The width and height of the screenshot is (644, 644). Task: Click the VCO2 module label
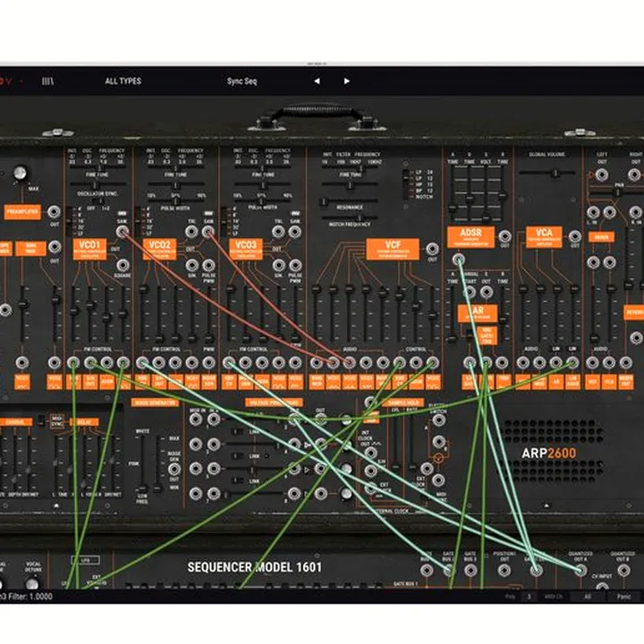tap(159, 250)
